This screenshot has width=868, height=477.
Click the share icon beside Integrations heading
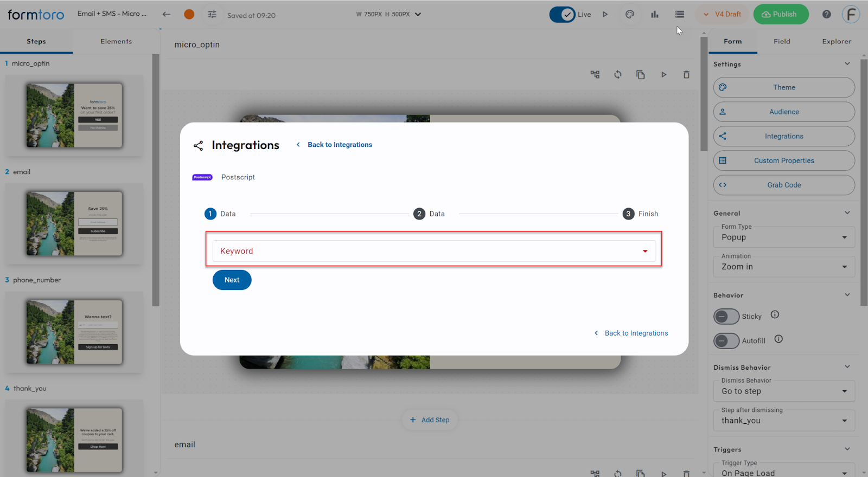(198, 145)
